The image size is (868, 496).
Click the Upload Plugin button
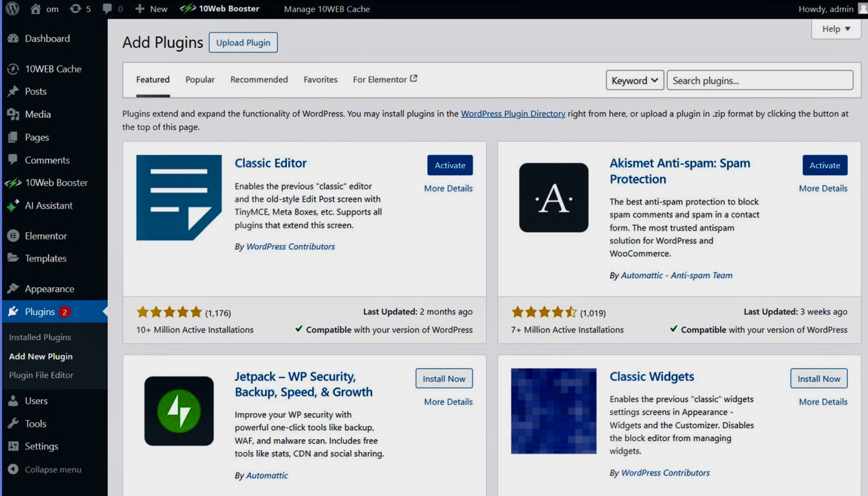point(243,43)
